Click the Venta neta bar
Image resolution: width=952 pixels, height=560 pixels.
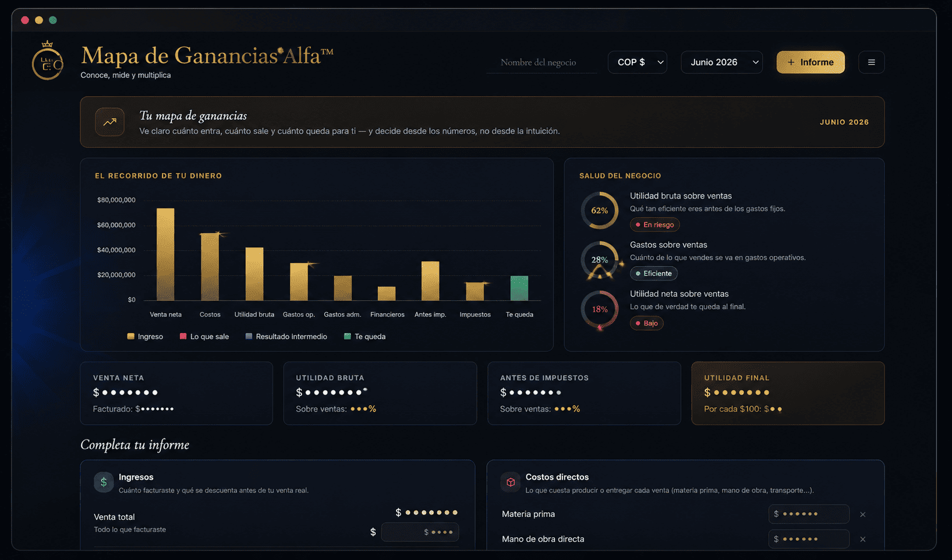coord(165,254)
